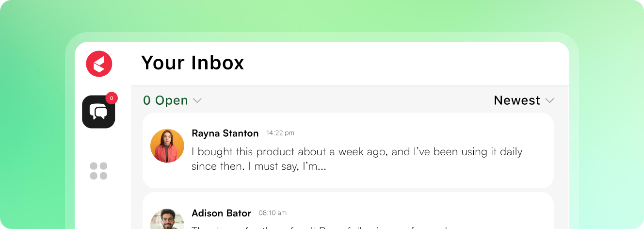The image size is (644, 229).
Task: Click the Your Inbox heading
Action: click(193, 63)
